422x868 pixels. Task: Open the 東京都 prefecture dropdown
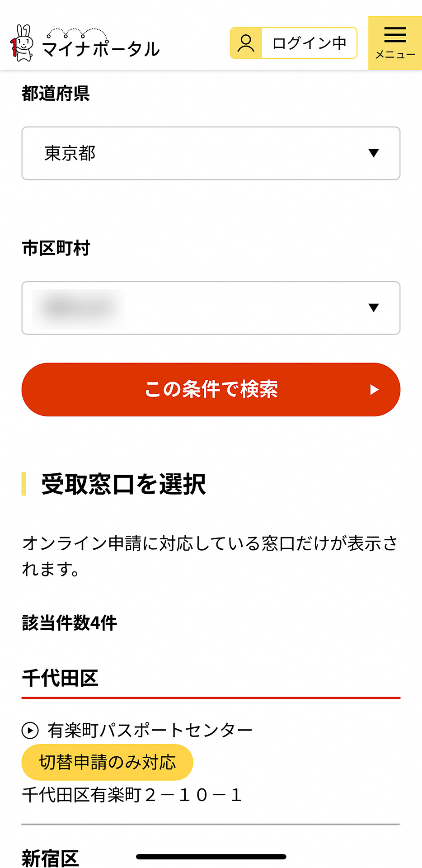[211, 153]
